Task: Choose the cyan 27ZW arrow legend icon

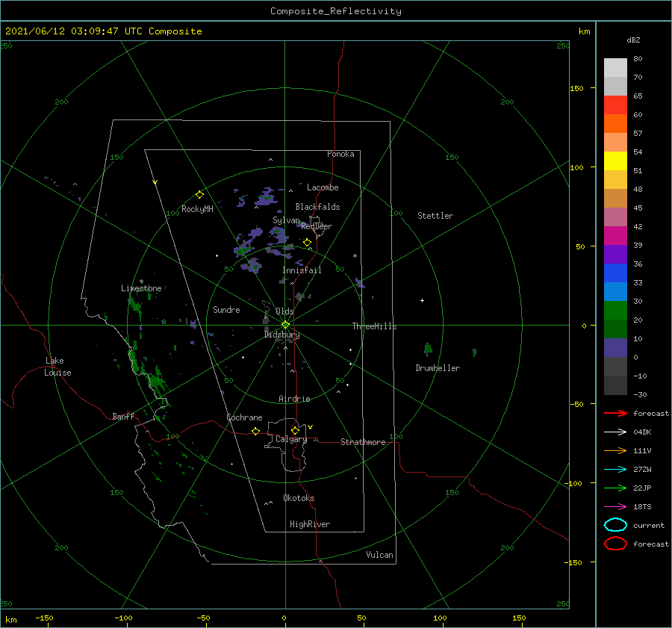Action: [615, 470]
